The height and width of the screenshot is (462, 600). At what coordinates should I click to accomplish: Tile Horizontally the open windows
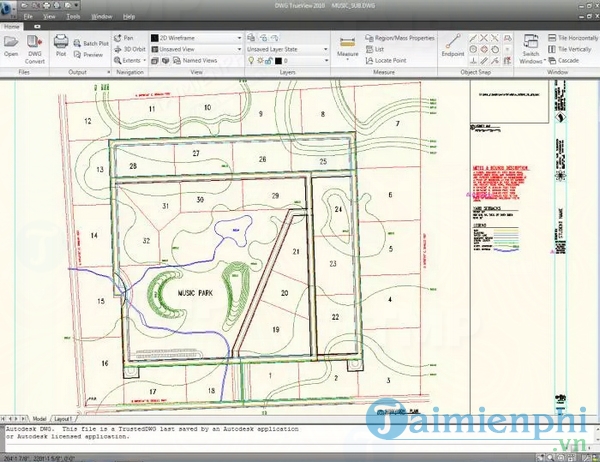(572, 38)
